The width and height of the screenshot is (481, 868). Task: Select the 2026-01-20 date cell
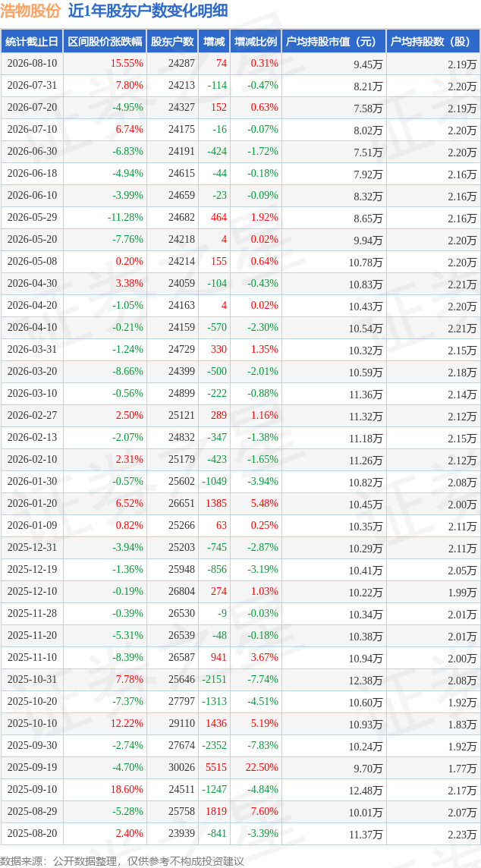(x=32, y=504)
